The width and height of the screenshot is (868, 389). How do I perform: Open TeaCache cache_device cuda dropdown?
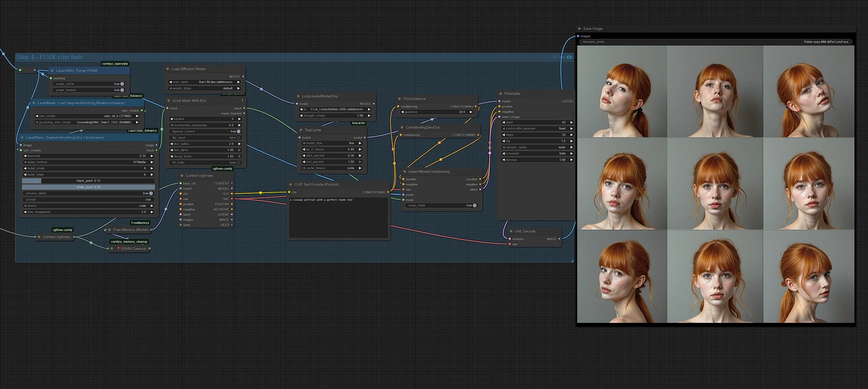tap(332, 168)
